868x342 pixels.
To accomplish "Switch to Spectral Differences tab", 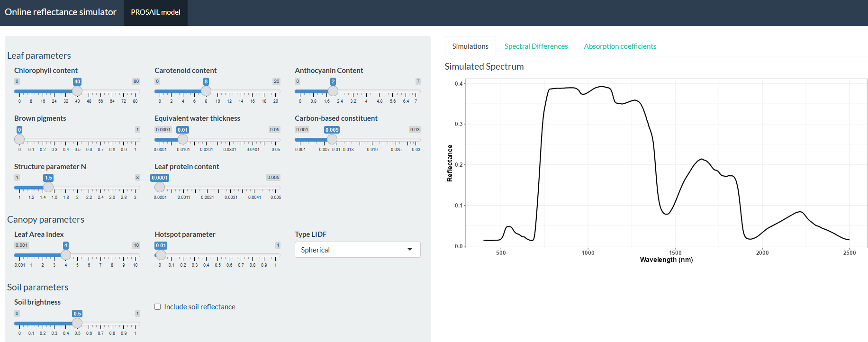I will 536,46.
